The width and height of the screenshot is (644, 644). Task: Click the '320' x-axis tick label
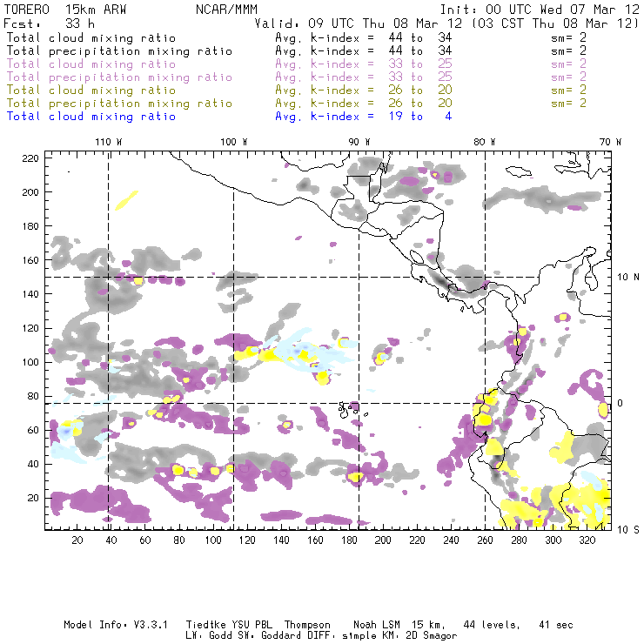click(x=587, y=540)
